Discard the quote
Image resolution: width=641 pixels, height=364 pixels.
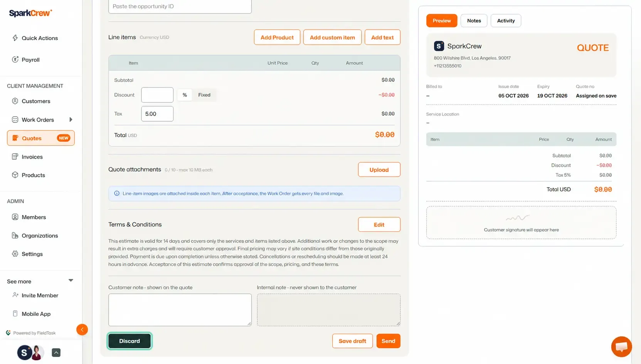tap(130, 341)
